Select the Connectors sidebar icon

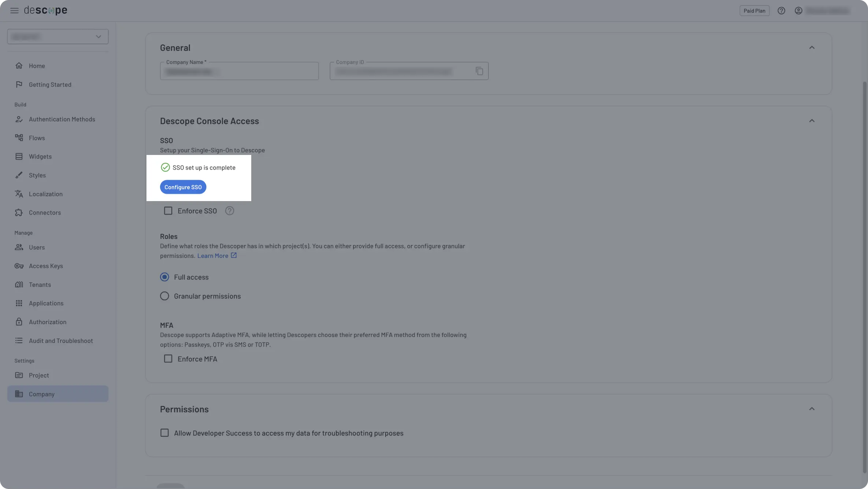19,212
